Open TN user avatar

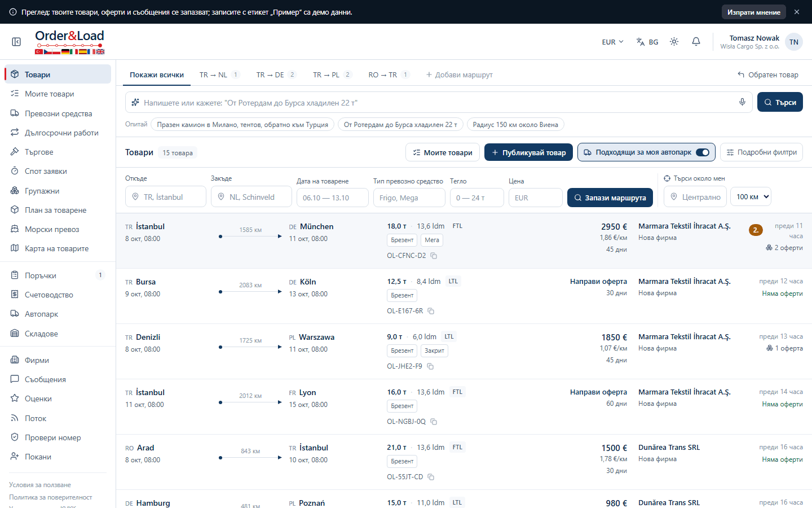coord(794,42)
